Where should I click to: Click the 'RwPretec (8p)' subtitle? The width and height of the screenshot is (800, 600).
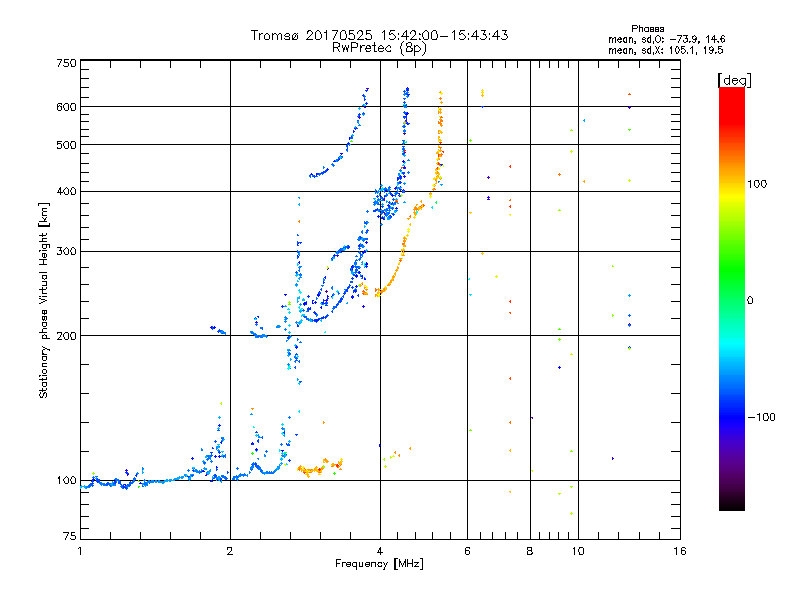pos(379,48)
